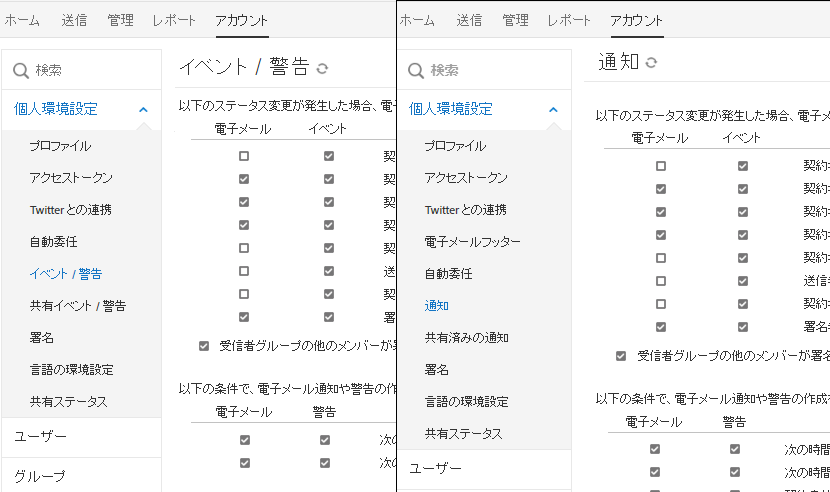
Task: Open the 送信 tab in the right window
Action: (x=469, y=20)
